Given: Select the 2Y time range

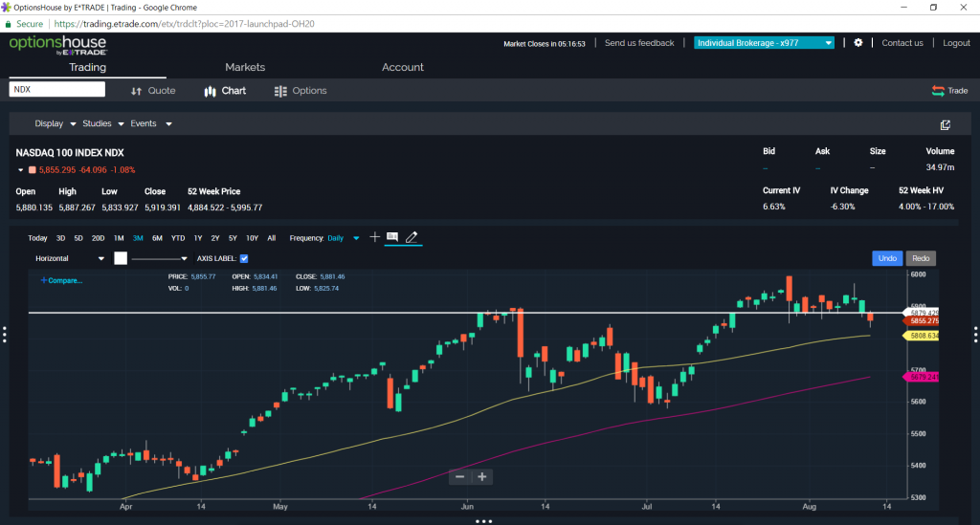Looking at the screenshot, I should coord(215,238).
